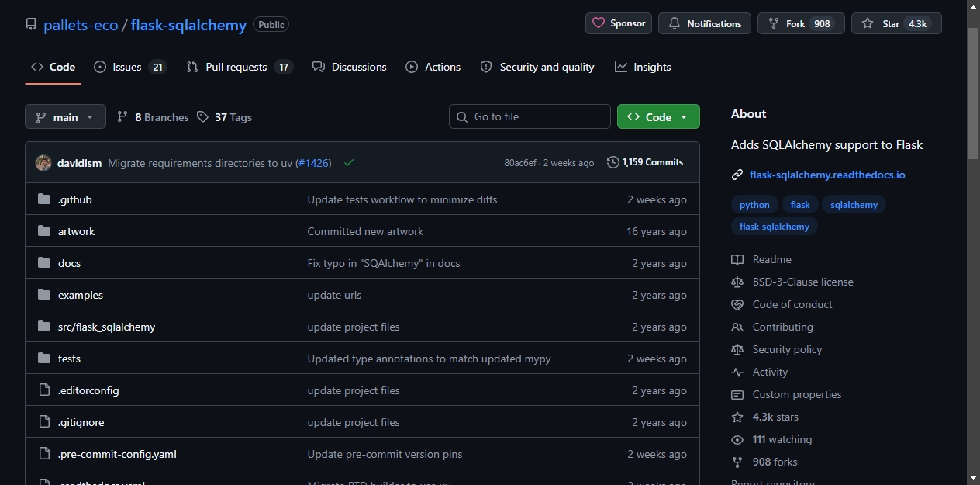Click the file icon for .editorconfig

pos(44,390)
